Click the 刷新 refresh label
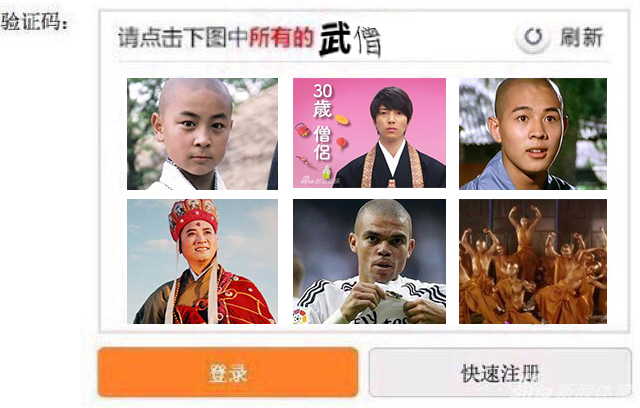Image resolution: width=640 pixels, height=408 pixels. click(x=582, y=37)
